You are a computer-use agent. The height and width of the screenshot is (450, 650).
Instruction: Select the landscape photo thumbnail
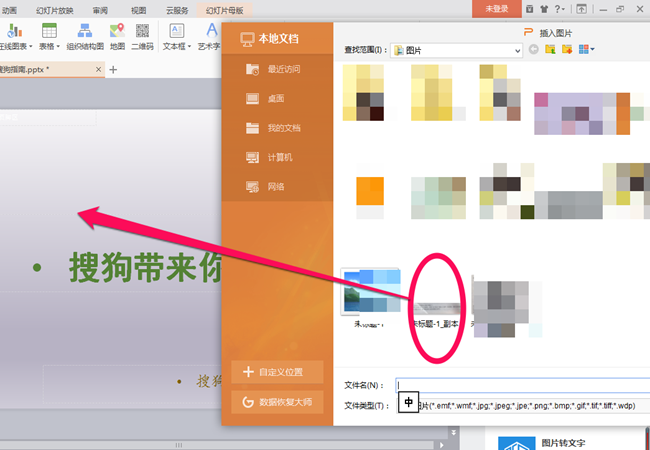point(371,292)
